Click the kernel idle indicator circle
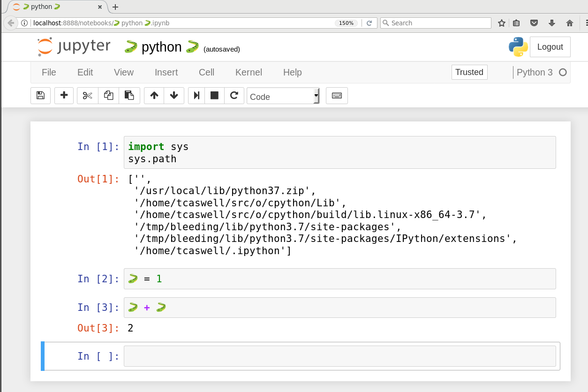This screenshot has width=588, height=392. pos(563,72)
